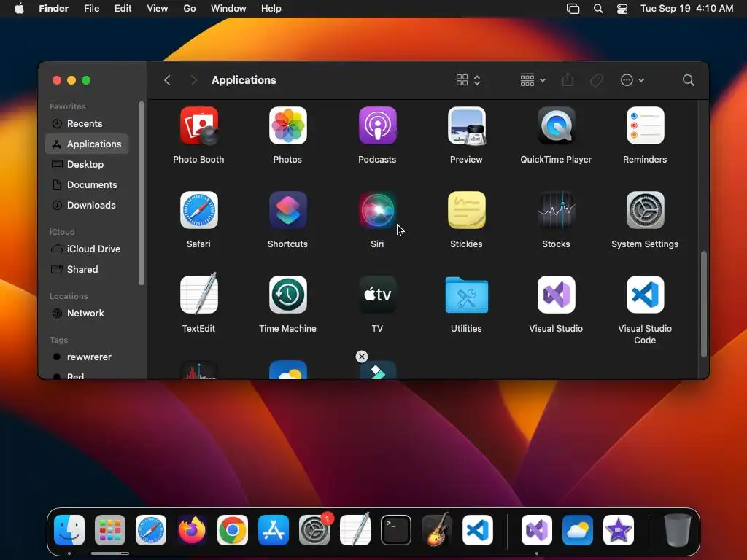Select the Stocks app icon
Viewport: 747px width, 560px height.
556,210
